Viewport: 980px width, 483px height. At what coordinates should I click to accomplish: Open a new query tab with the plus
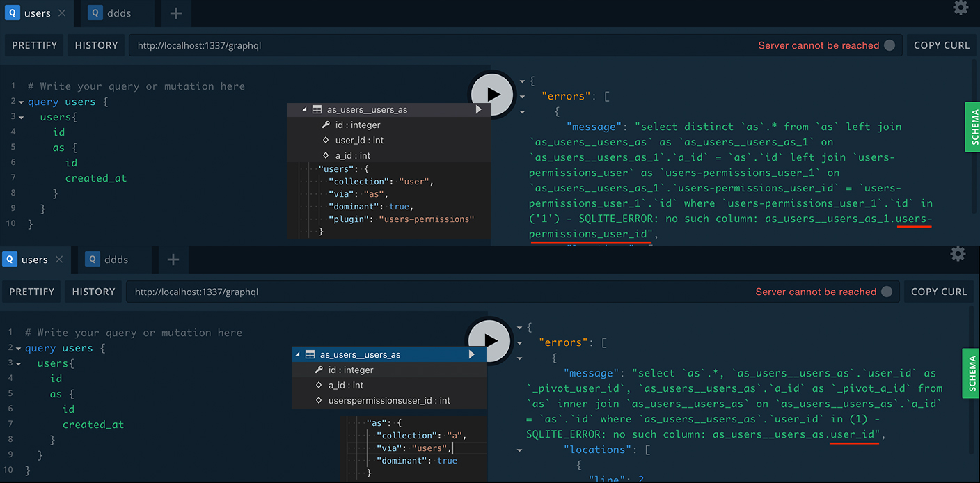(x=175, y=13)
